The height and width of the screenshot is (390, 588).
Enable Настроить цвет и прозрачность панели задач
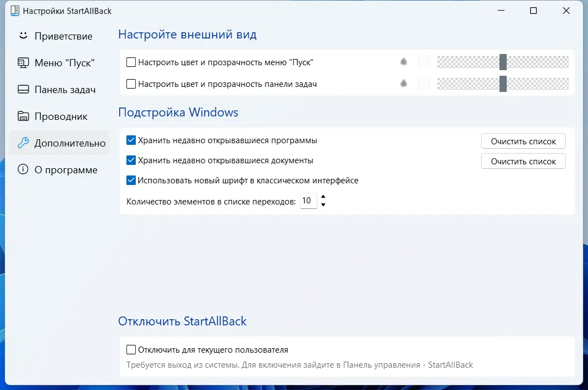coord(131,84)
